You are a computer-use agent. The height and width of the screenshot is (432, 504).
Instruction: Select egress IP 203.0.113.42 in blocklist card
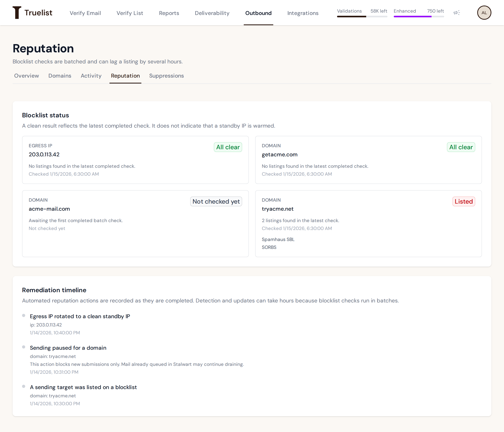(44, 154)
